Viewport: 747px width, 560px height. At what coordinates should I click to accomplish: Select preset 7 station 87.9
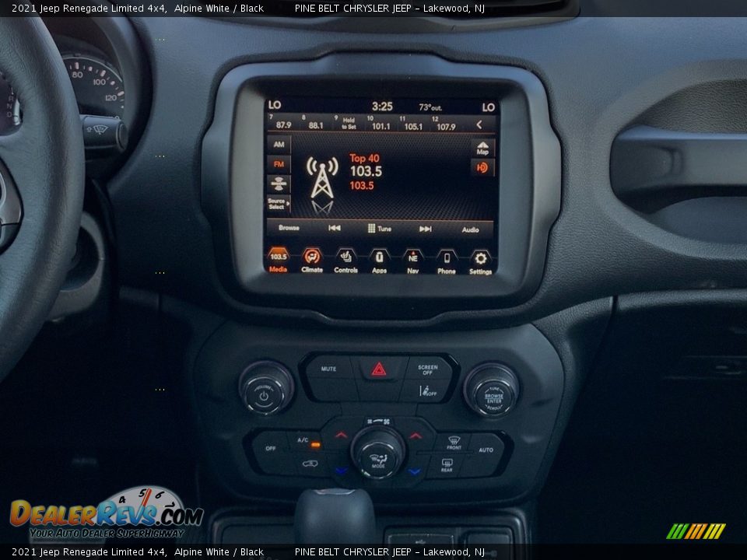point(281,122)
